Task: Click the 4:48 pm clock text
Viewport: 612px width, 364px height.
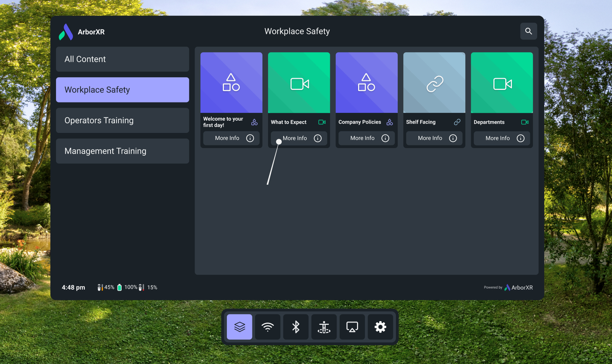Action: (x=74, y=288)
